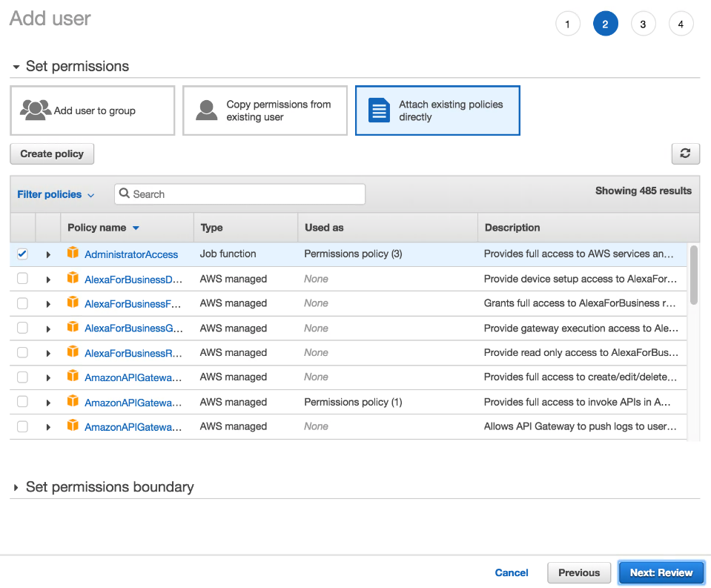The image size is (711, 588).
Task: Go to wizard step 1
Action: 568,24
